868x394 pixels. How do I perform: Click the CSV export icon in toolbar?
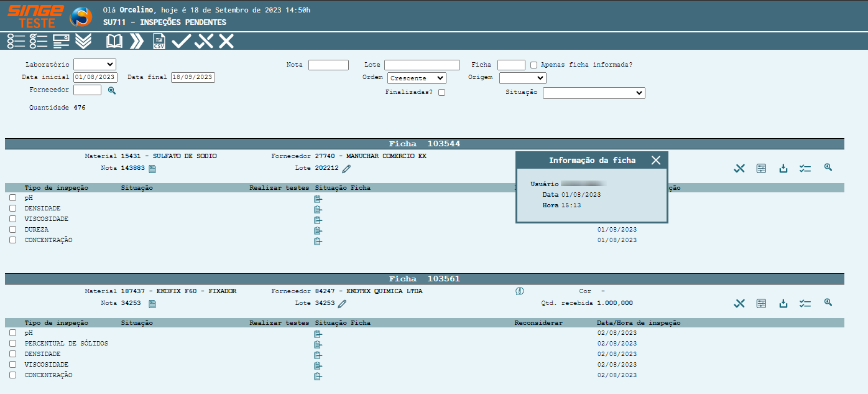tap(159, 42)
